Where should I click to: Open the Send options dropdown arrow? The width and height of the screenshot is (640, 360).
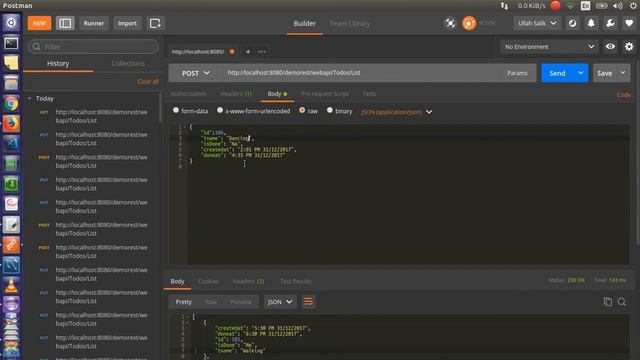coord(580,73)
